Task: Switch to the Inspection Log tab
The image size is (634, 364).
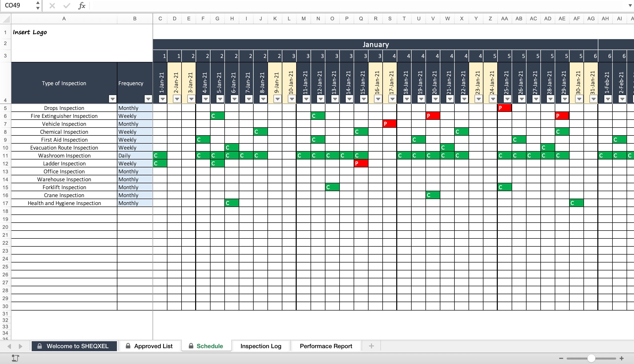Action: coord(261,346)
